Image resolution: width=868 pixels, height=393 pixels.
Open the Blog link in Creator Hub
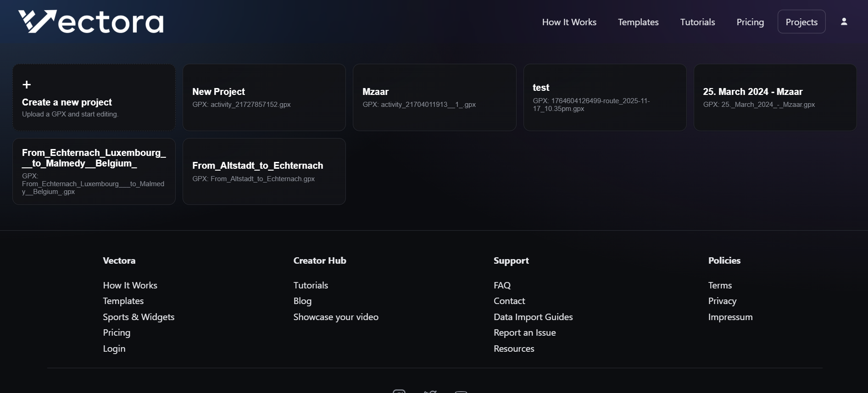[302, 301]
